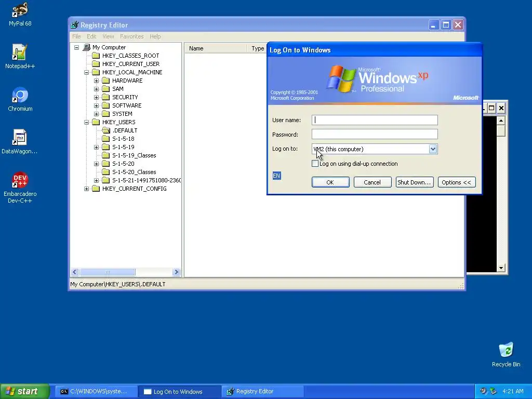Expand the SECURITY key
This screenshot has height=399, width=532.
[96, 97]
